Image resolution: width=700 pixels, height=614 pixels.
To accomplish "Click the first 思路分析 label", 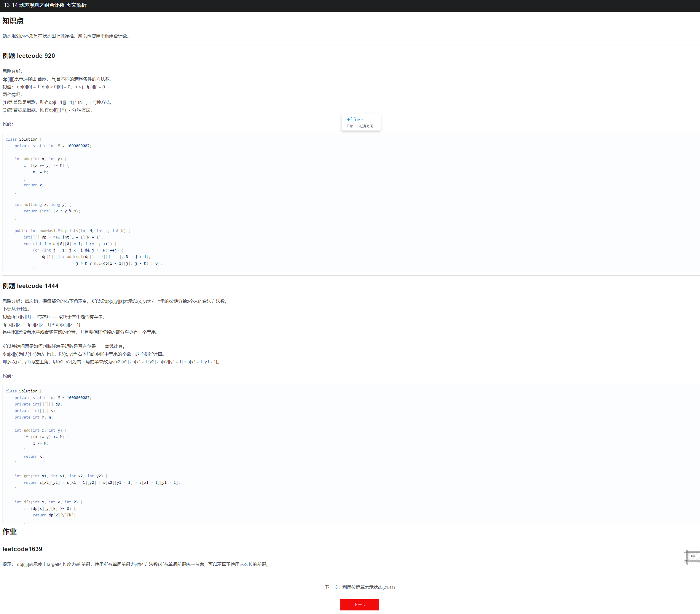I will 12,71.
